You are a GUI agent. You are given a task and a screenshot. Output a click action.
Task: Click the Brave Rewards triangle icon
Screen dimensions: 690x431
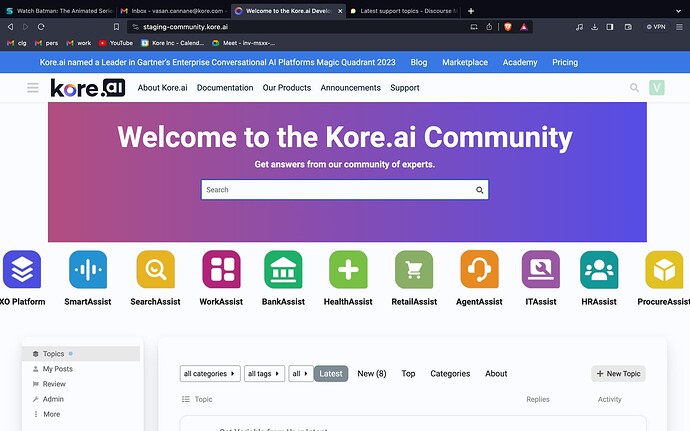[x=524, y=27]
